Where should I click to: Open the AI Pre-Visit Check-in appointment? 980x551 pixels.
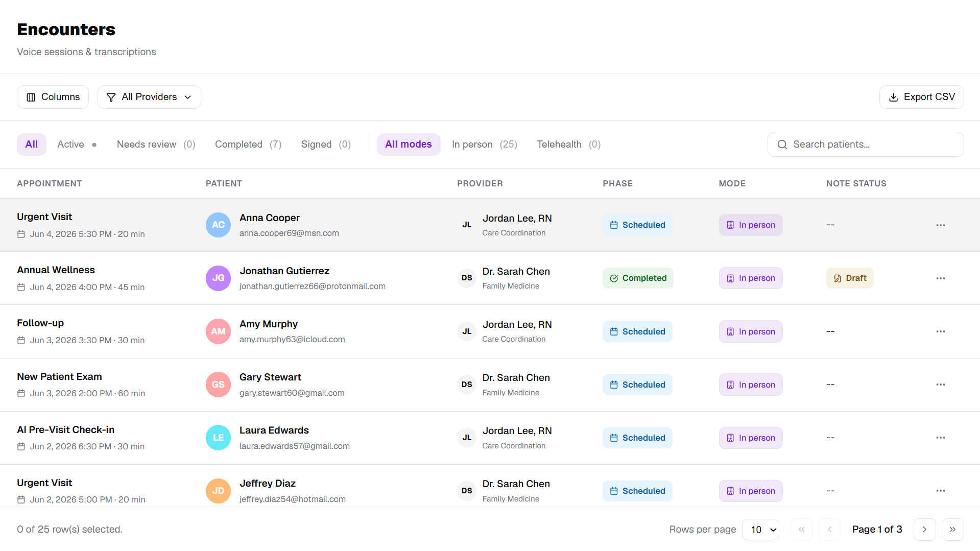[65, 430]
